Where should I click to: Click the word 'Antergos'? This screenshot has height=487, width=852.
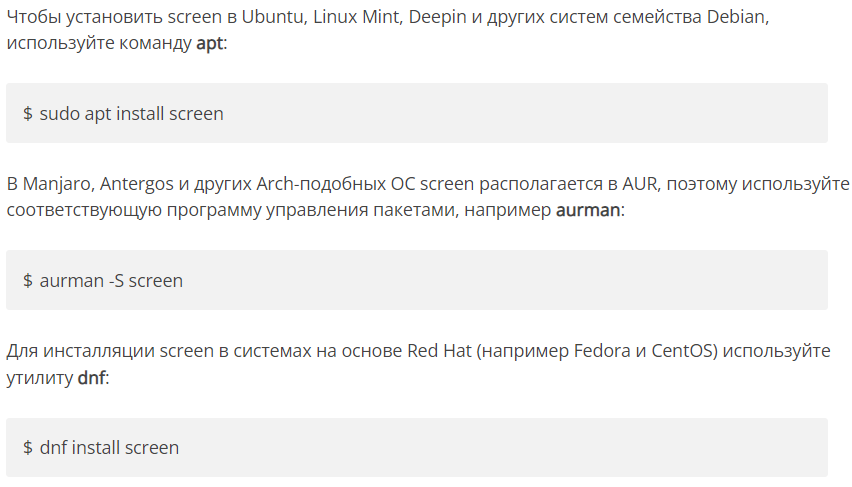click(x=137, y=184)
